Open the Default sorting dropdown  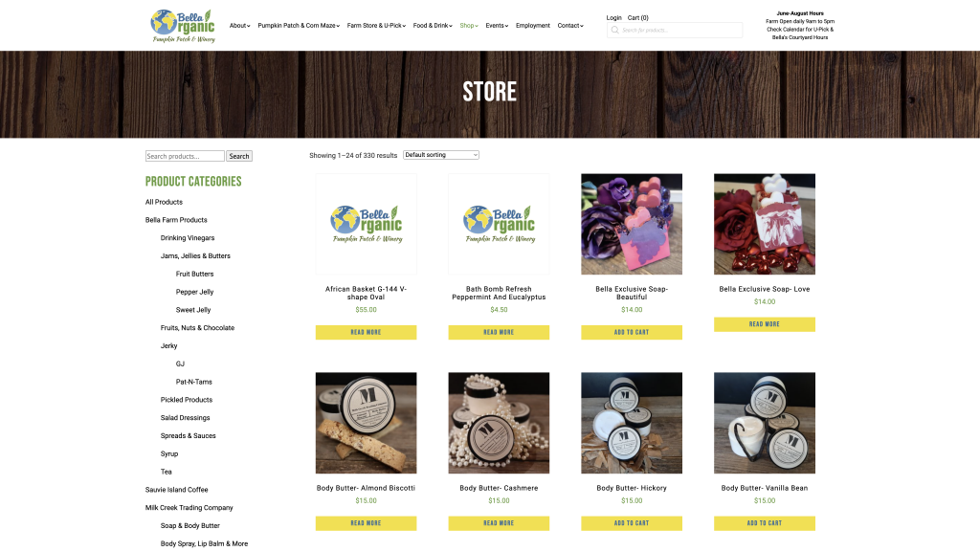coord(441,155)
